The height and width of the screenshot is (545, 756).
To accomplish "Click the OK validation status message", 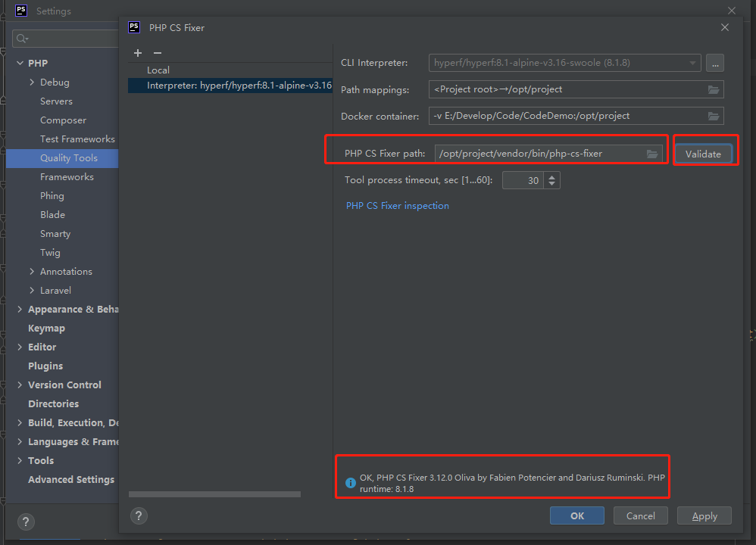I will tap(512, 483).
